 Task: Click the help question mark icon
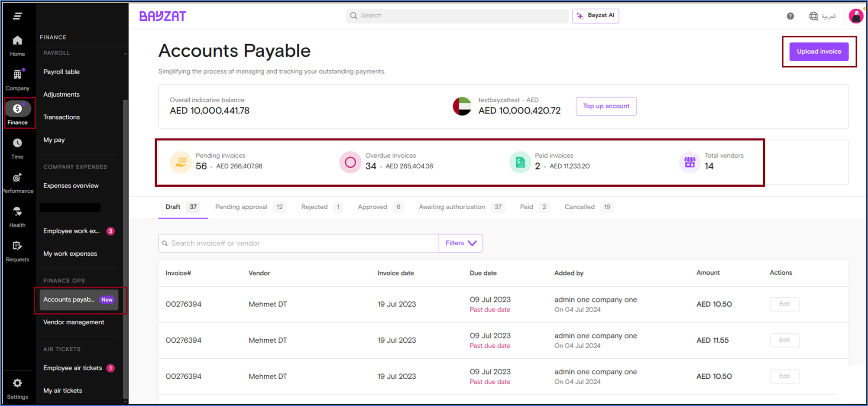[x=790, y=16]
